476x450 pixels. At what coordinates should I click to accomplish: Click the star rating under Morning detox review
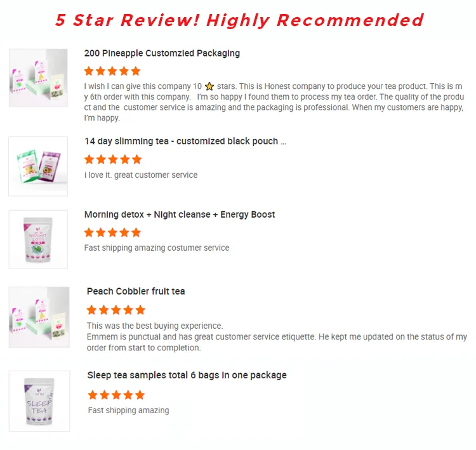[112, 232]
